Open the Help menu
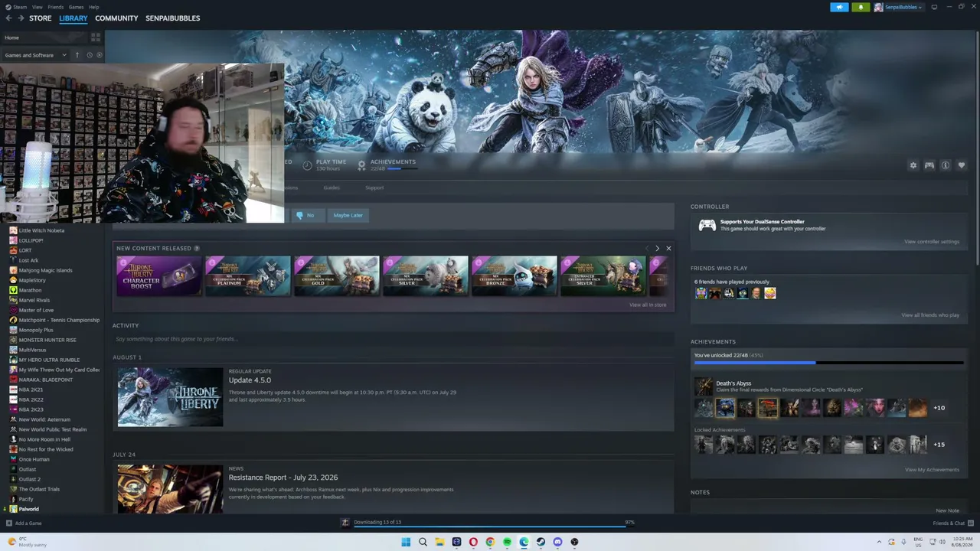Screen dimensions: 980x551 93,7
